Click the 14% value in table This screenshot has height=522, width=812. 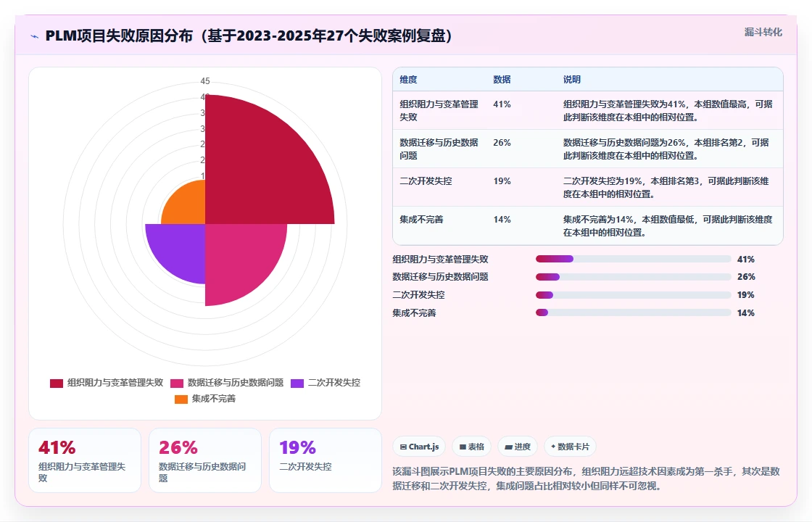point(502,220)
